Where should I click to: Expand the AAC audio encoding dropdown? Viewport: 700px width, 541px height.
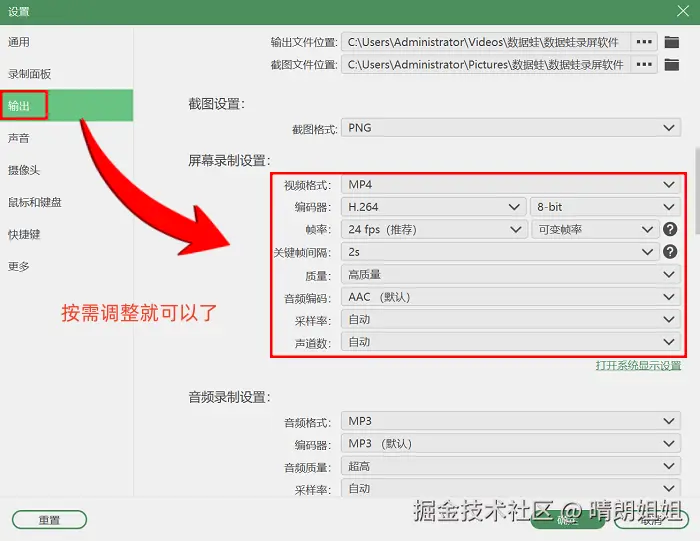(x=511, y=297)
